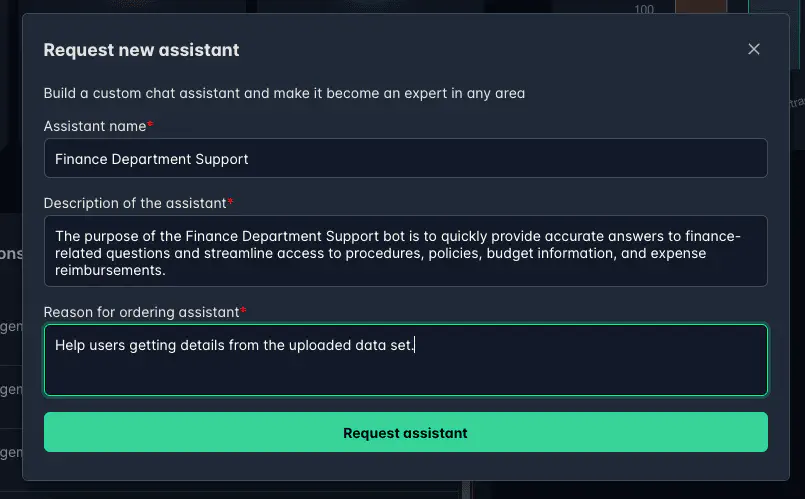Focus the Reason for ordering assistant textarea

405,370
